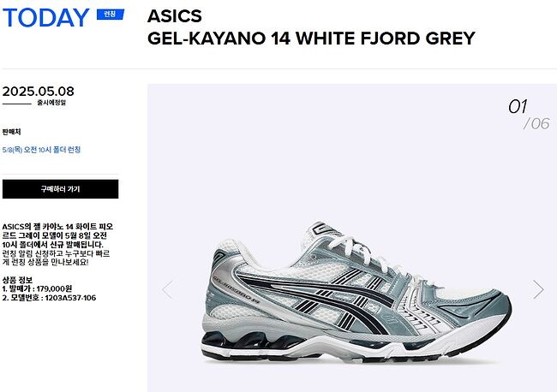Click the Gel-Kayano 14 sneaker image
Viewport: 557px width, 392px height.
pos(356,293)
